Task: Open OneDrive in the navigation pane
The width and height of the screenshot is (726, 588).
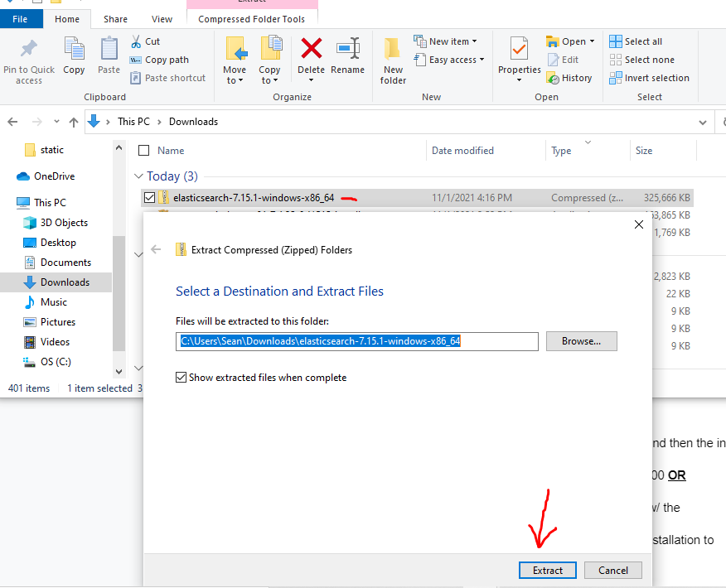Action: pyautogui.click(x=46, y=176)
